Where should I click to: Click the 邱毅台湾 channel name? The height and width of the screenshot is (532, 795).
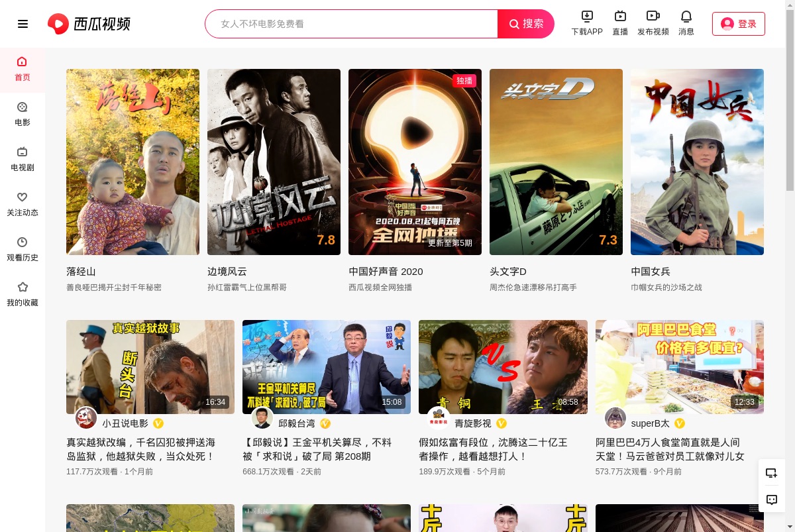(297, 423)
